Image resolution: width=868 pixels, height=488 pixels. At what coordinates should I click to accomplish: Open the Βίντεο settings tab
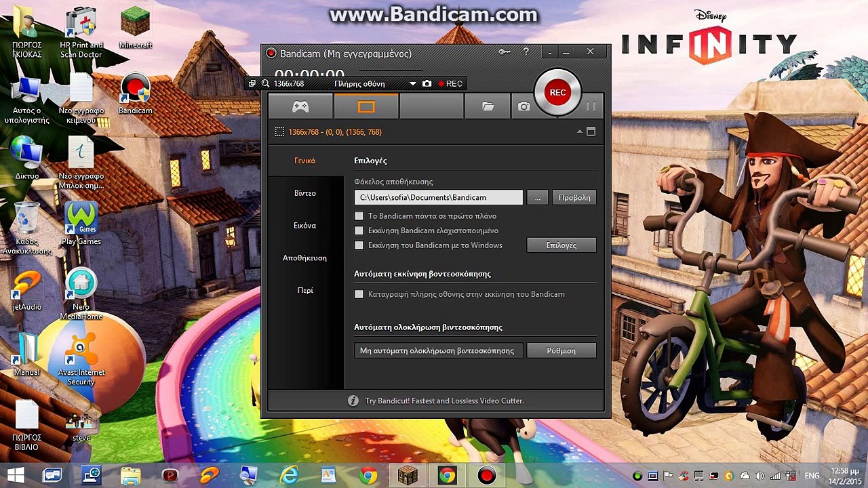[305, 193]
